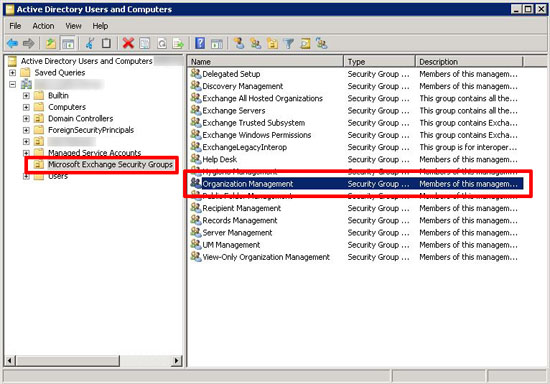Click the tree pane scrollbar right arrow

coord(177,361)
